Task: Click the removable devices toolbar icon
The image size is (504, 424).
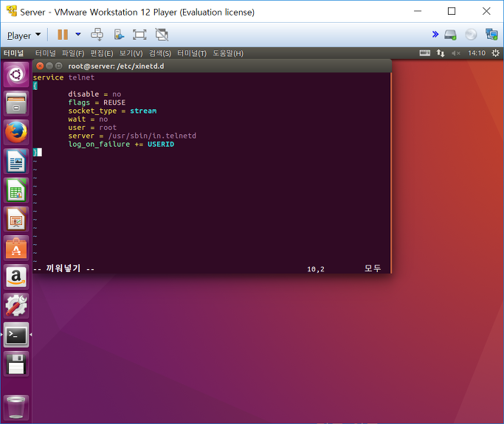Action: point(119,35)
